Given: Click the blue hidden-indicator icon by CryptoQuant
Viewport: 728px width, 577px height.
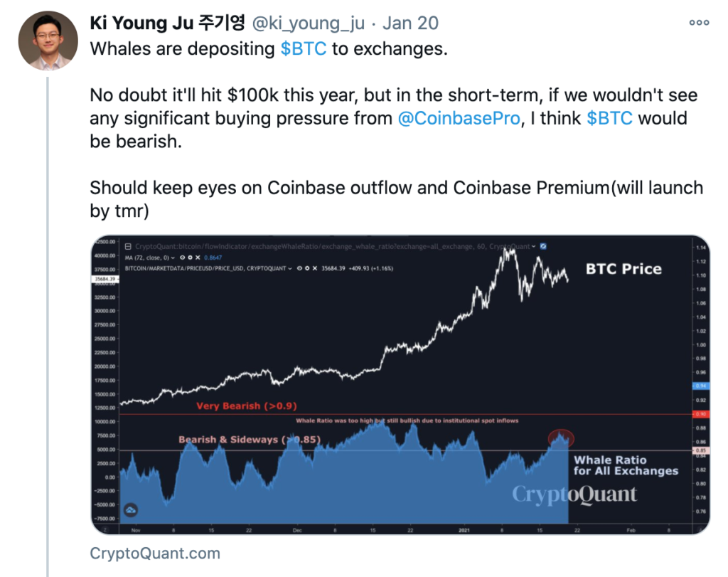Looking at the screenshot, I should (543, 246).
